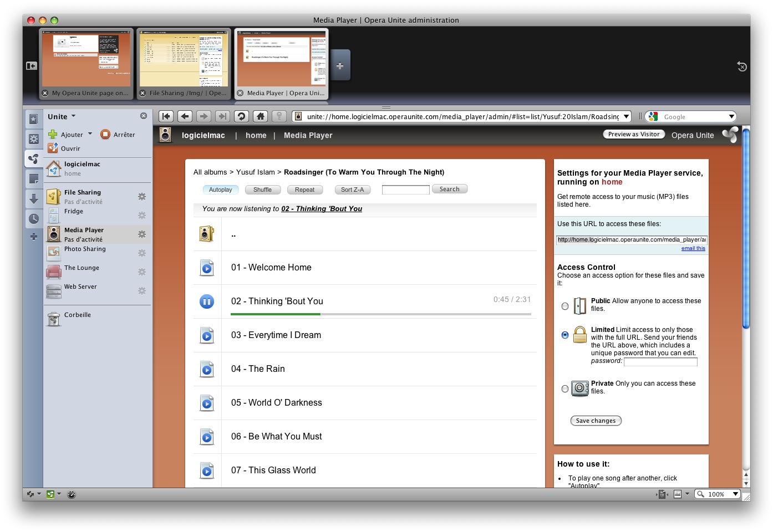Add a new tab

(x=340, y=65)
